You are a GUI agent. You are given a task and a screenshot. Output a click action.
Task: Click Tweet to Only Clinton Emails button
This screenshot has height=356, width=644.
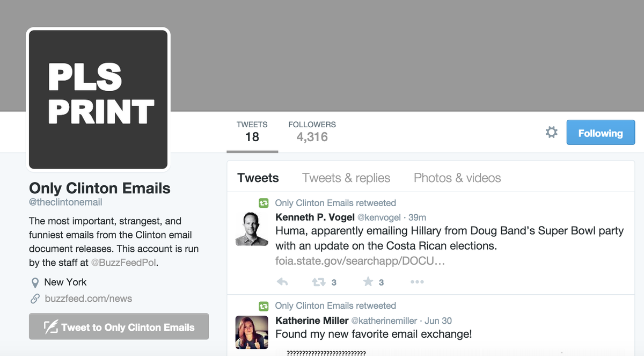pyautogui.click(x=119, y=326)
